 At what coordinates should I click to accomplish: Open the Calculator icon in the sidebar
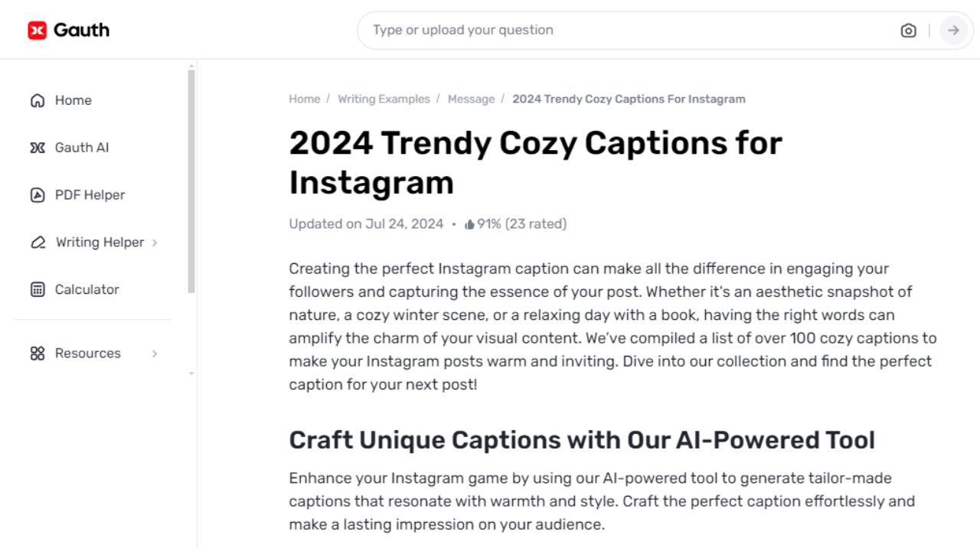(x=37, y=289)
